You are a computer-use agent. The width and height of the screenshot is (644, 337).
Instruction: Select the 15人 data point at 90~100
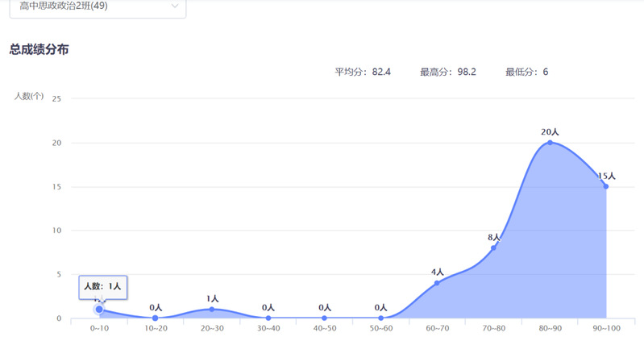click(x=605, y=186)
